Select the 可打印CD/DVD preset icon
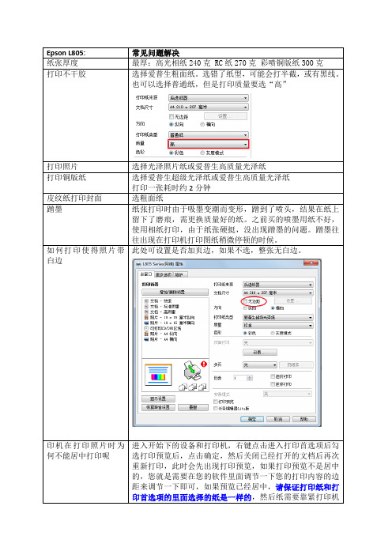This screenshot has width=392, height=555. [146, 328]
